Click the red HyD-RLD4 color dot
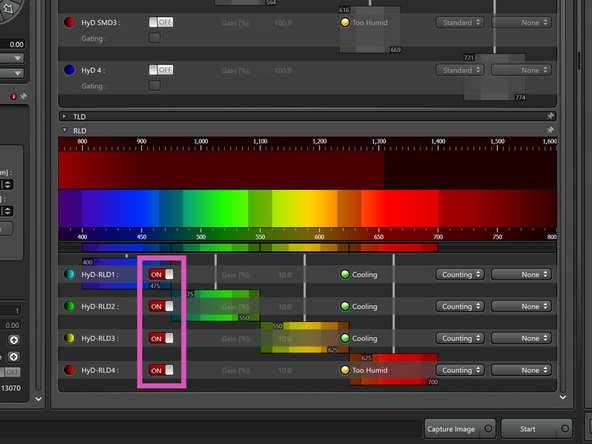This screenshot has width=592, height=444. click(69, 370)
